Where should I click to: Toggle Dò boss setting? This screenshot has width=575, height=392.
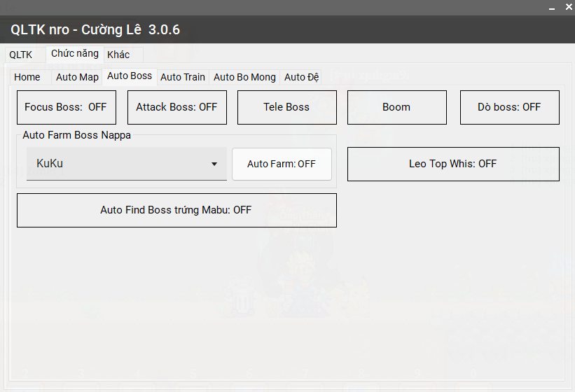(509, 107)
